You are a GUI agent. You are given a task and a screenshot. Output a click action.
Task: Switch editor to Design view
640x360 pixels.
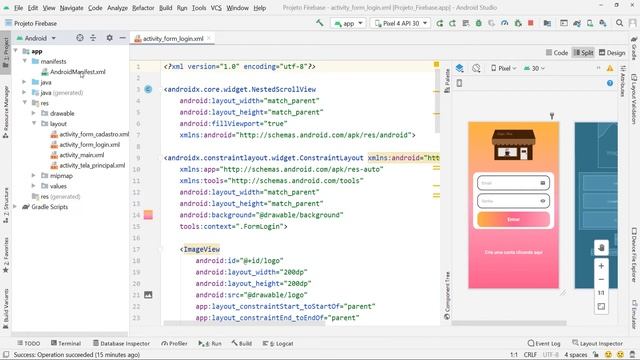tap(612, 52)
